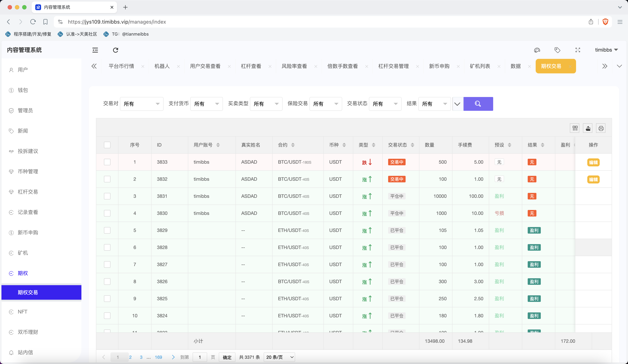Go to page 169 link
This screenshot has height=364, width=628.
pos(158,357)
